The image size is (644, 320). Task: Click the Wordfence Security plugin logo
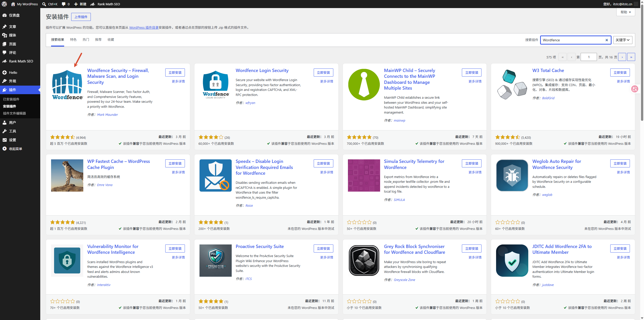click(67, 85)
